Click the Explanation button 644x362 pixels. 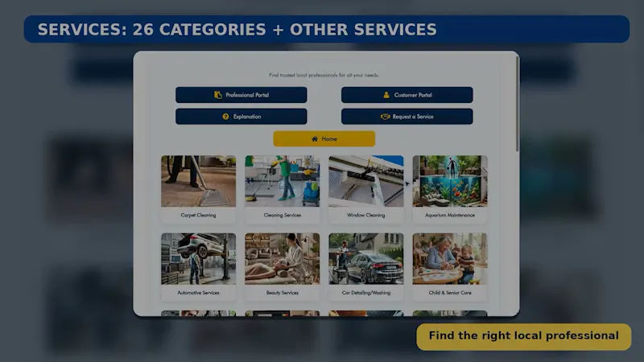pos(241,117)
